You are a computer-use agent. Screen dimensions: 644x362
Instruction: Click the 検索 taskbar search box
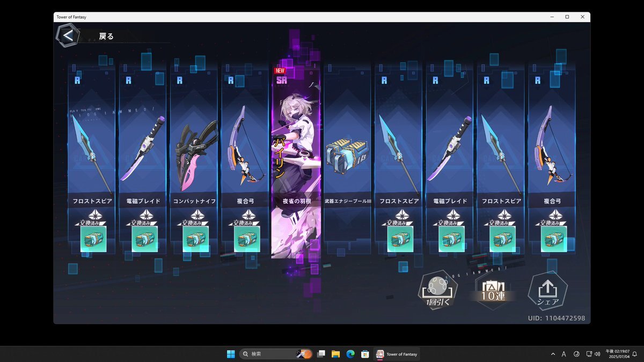(x=276, y=354)
